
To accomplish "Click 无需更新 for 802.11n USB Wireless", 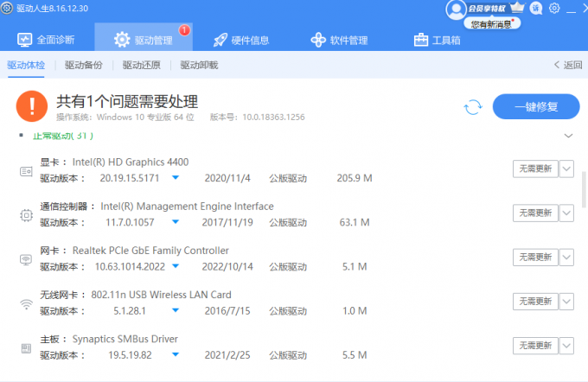I will [535, 302].
